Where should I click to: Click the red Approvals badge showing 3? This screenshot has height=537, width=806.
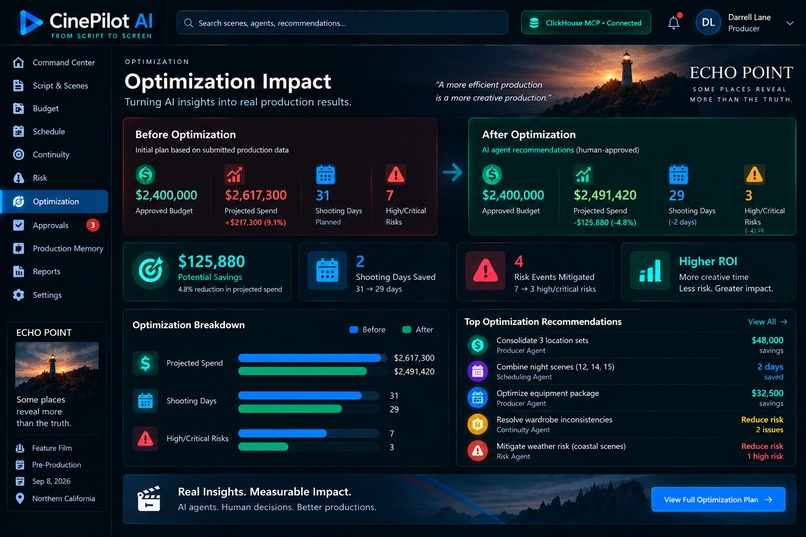click(x=93, y=225)
